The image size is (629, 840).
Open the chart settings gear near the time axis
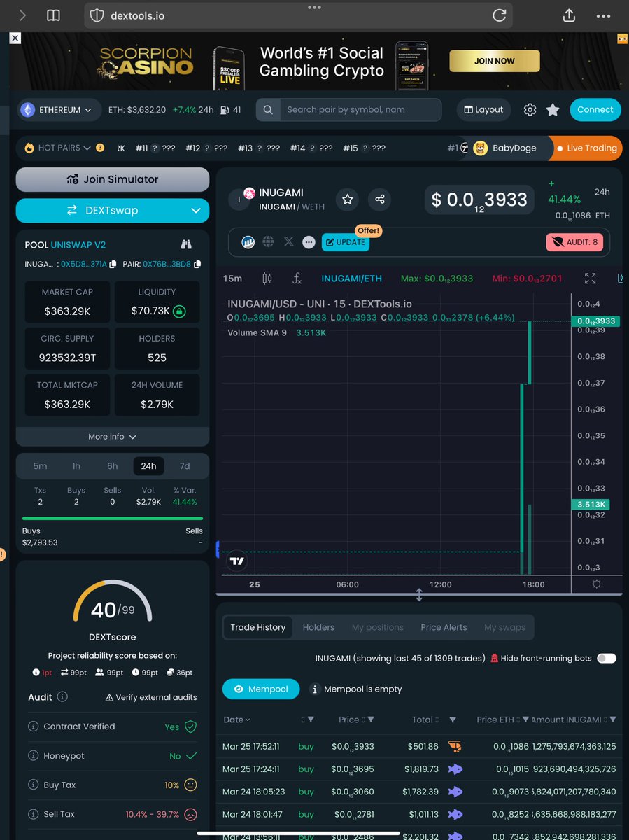coord(596,584)
